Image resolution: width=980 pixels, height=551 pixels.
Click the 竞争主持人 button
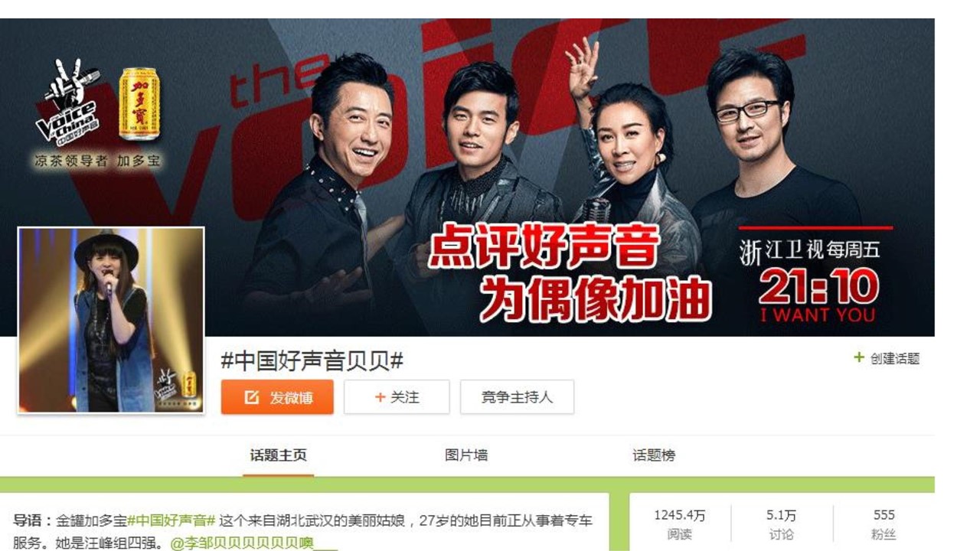coord(517,397)
